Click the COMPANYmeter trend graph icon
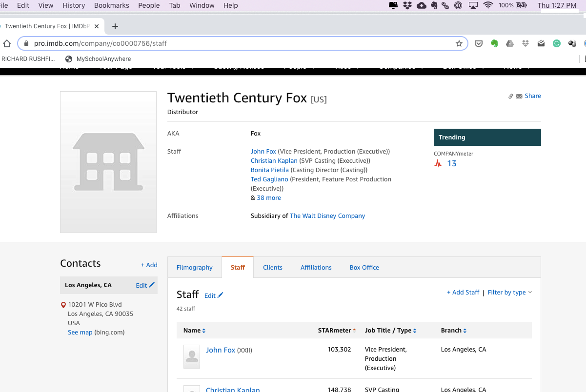The width and height of the screenshot is (586, 392). pos(438,163)
